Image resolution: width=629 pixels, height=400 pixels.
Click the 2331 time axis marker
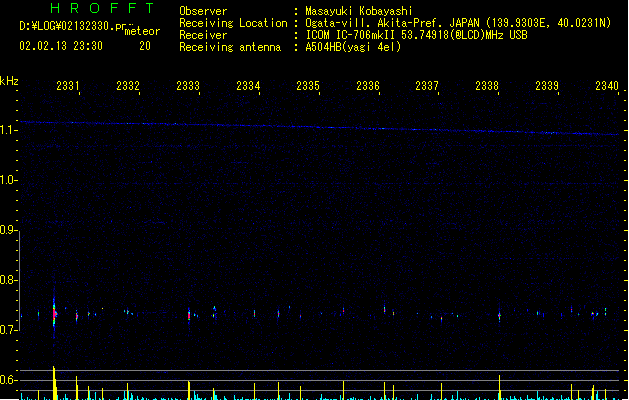click(x=68, y=86)
